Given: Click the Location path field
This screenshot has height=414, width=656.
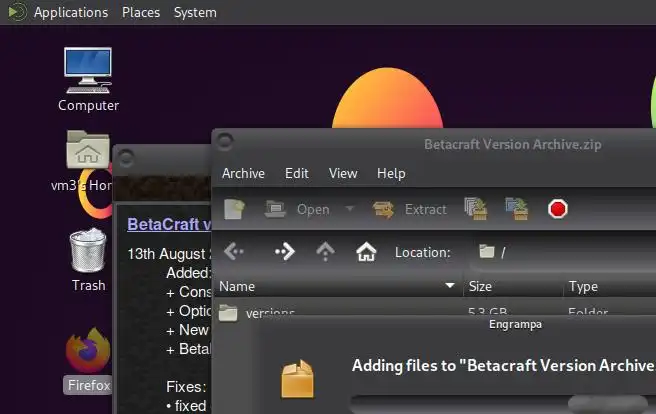Looking at the screenshot, I should pos(563,253).
